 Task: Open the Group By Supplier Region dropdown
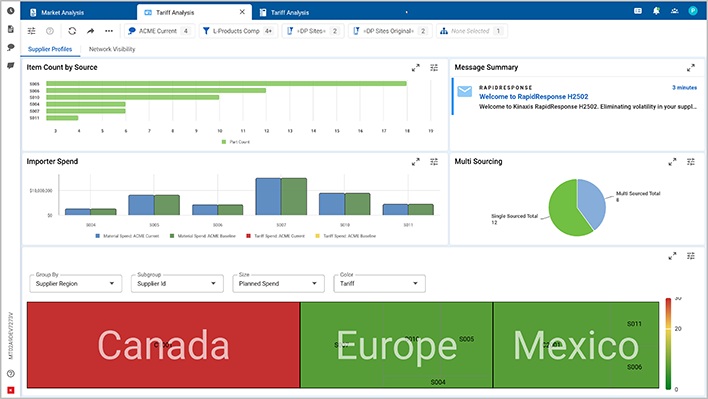coord(76,283)
